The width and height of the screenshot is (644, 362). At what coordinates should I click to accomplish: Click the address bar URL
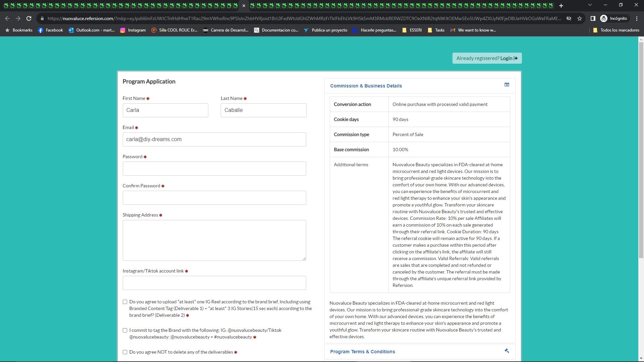(x=304, y=18)
